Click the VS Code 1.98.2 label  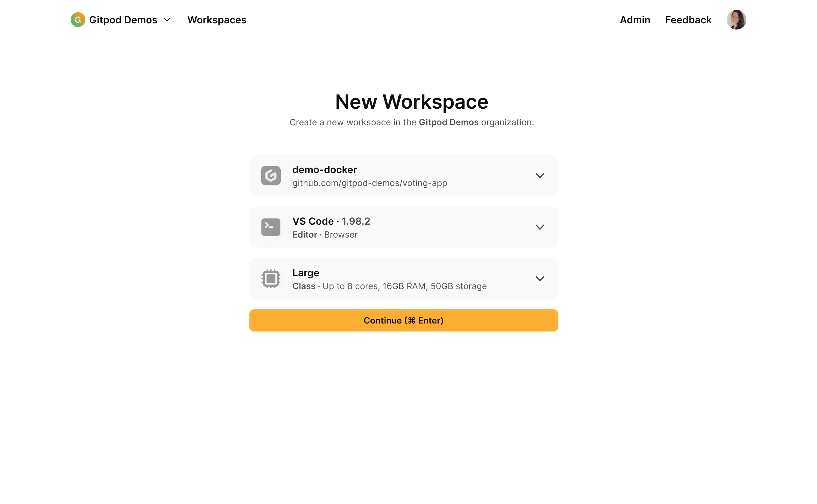331,221
